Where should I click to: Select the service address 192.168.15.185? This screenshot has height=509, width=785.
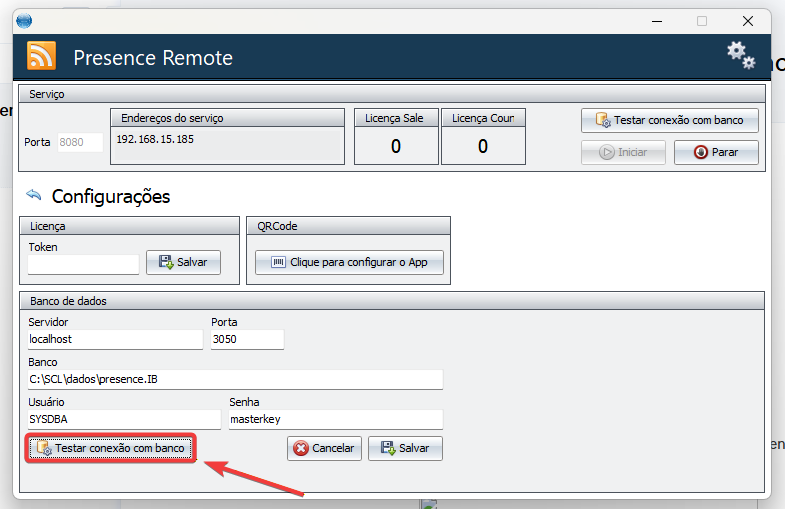pyautogui.click(x=156, y=139)
